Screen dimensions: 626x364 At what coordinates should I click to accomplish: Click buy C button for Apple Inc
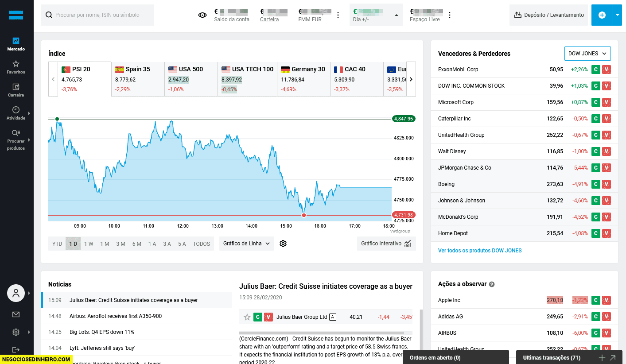click(x=596, y=300)
